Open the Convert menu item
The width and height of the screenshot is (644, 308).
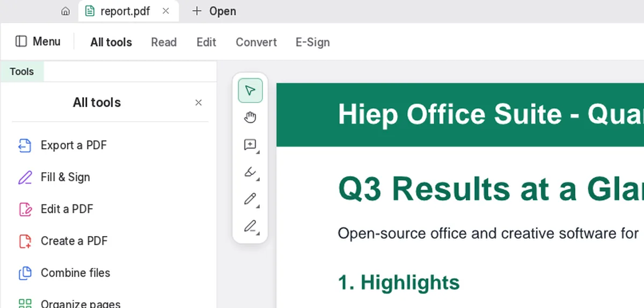[257, 42]
